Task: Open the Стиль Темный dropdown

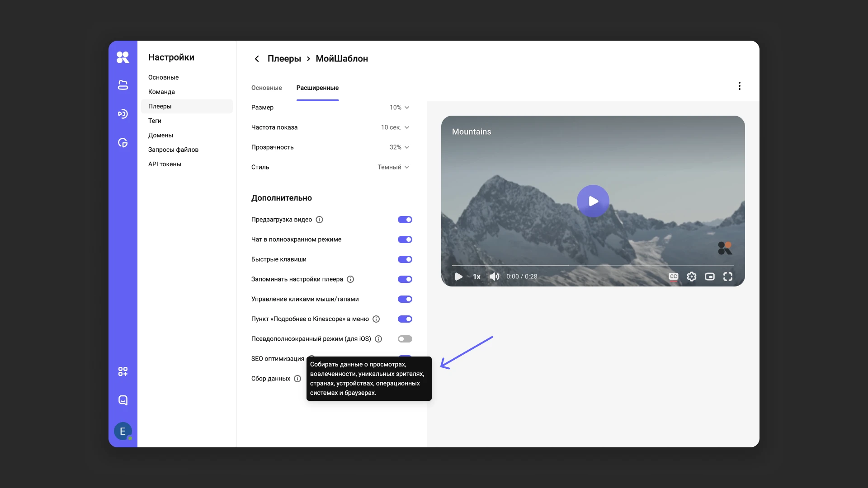Action: 393,167
